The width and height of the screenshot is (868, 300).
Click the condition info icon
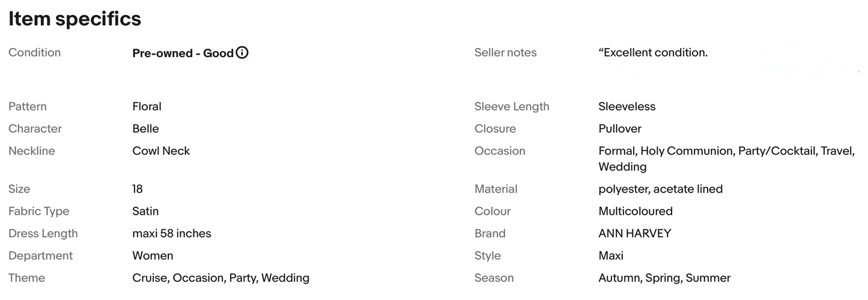(242, 53)
